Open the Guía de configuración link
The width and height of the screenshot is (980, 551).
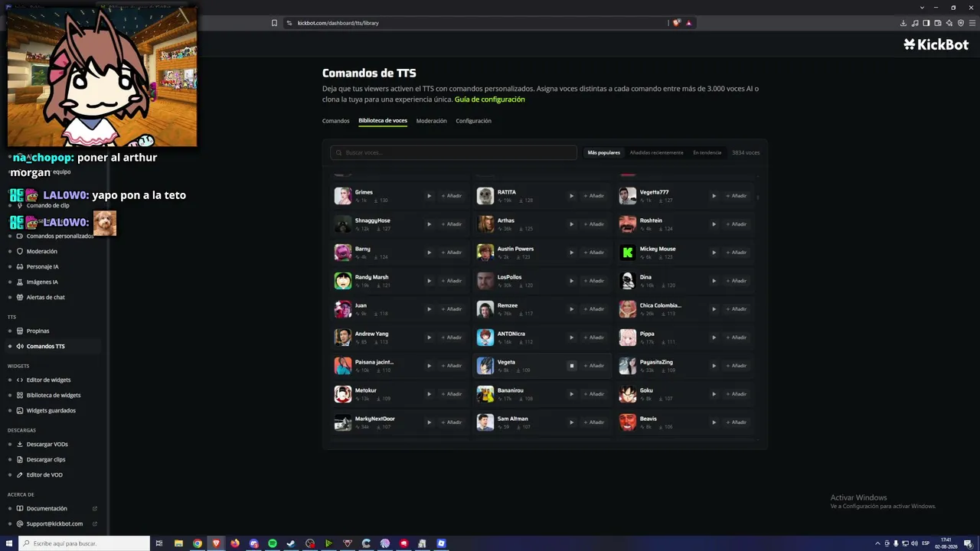(490, 99)
